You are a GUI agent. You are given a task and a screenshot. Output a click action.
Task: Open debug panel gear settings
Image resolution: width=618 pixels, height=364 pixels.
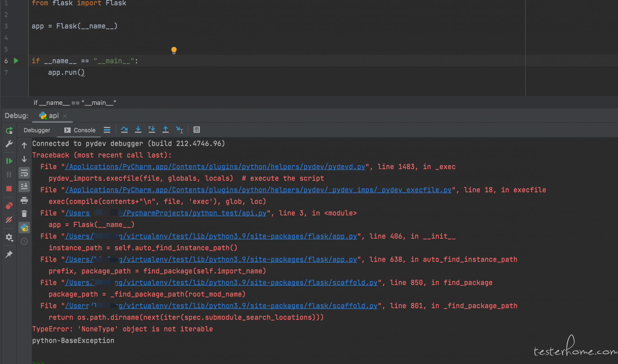(9, 237)
